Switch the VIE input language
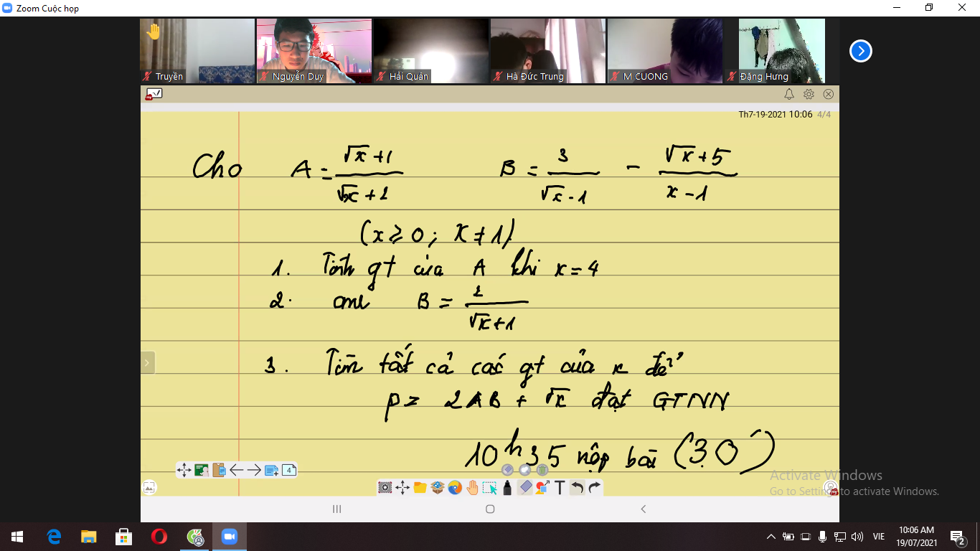 pos(879,537)
